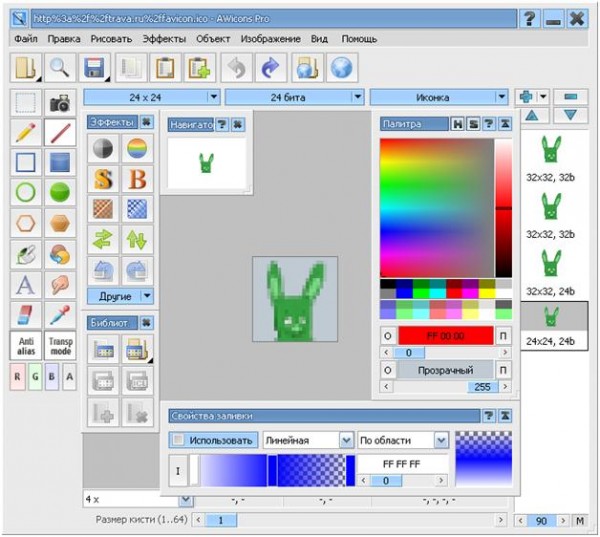Open the Правка menu

[64, 39]
